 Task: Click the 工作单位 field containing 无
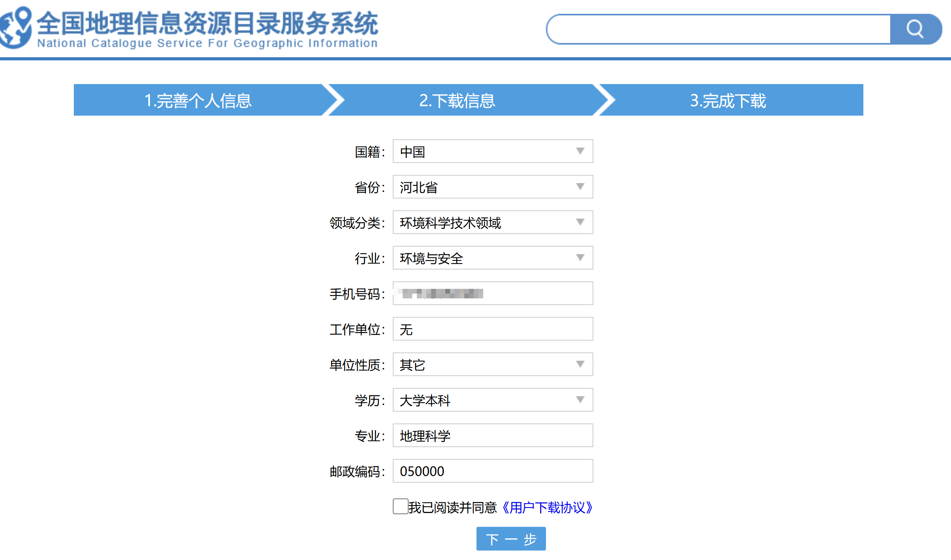click(x=493, y=329)
